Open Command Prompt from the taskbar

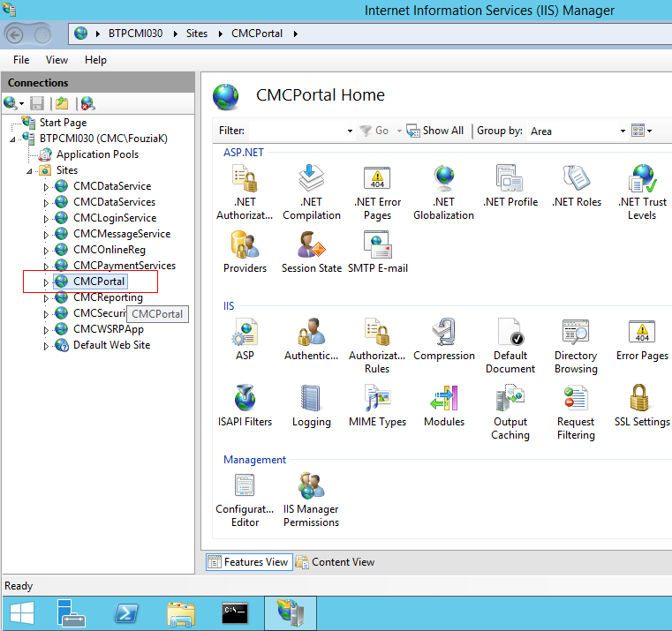[235, 613]
